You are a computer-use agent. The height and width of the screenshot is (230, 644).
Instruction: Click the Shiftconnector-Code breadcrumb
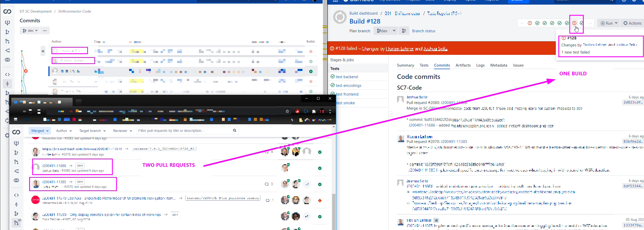click(x=74, y=11)
